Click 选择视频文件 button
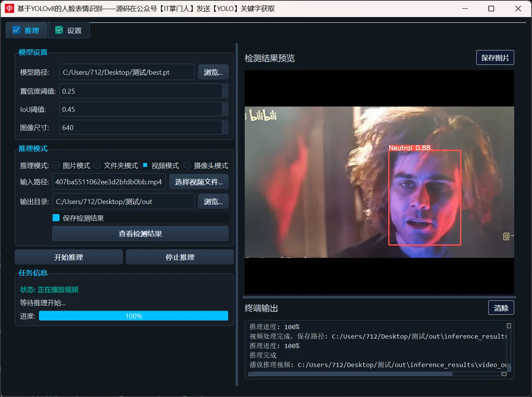Screen dimensions: 532x397 pos(199,182)
